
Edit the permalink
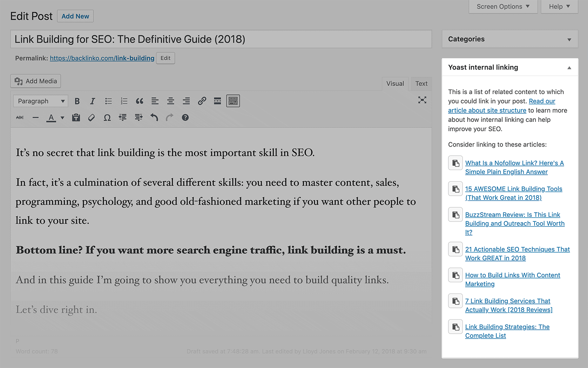tap(165, 58)
